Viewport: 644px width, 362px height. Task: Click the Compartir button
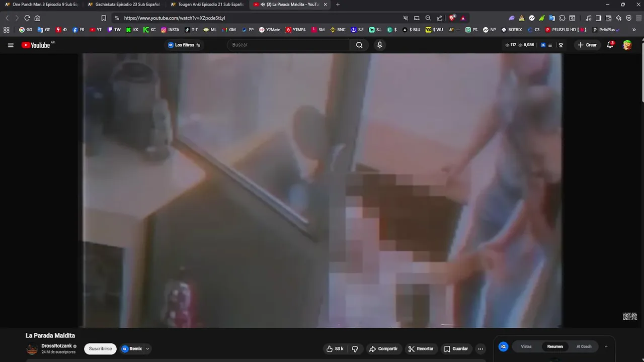click(x=383, y=348)
